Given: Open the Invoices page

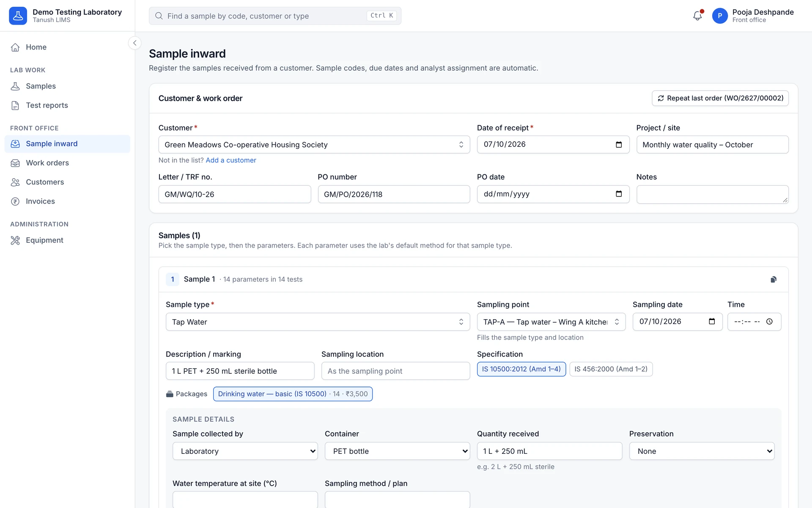Looking at the screenshot, I should [68, 202].
